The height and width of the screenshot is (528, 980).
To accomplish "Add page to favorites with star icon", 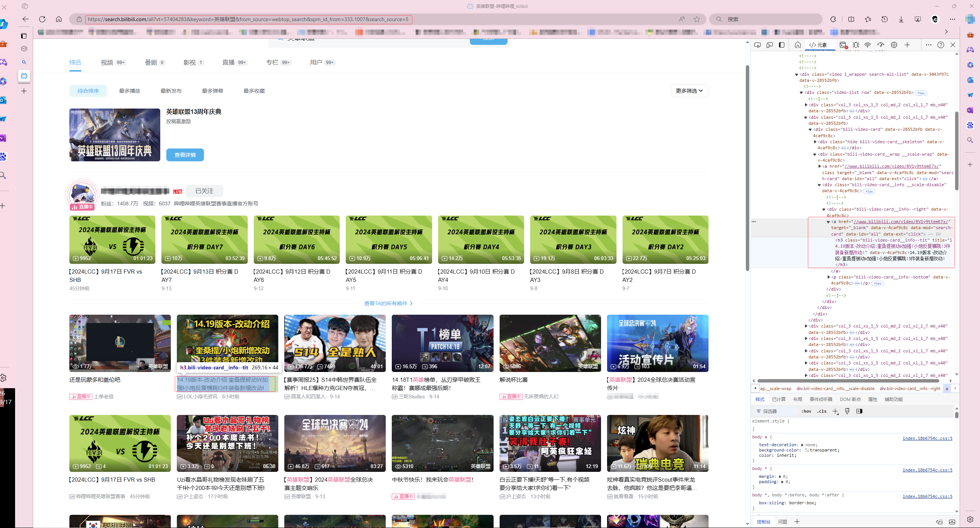I will [x=696, y=19].
